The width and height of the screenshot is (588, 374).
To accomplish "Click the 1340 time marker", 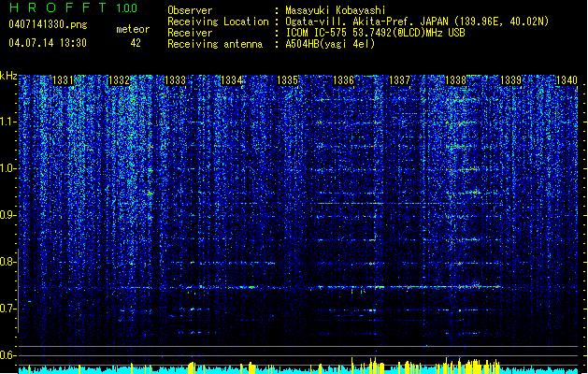I will [x=566, y=80].
